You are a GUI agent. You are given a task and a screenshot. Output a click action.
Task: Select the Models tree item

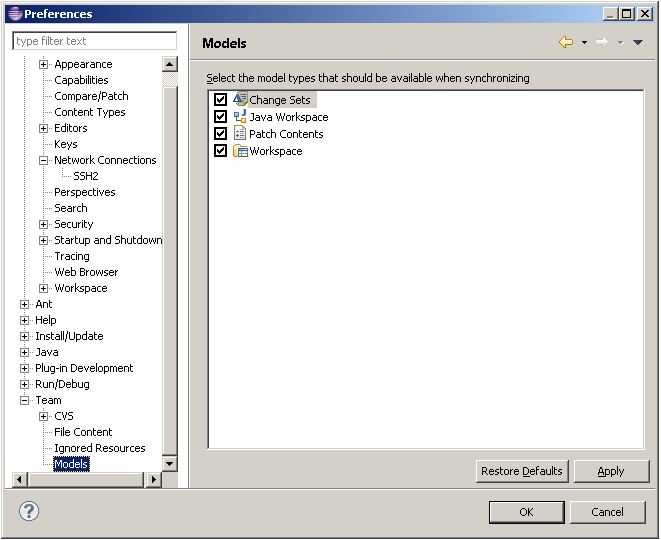click(x=71, y=465)
